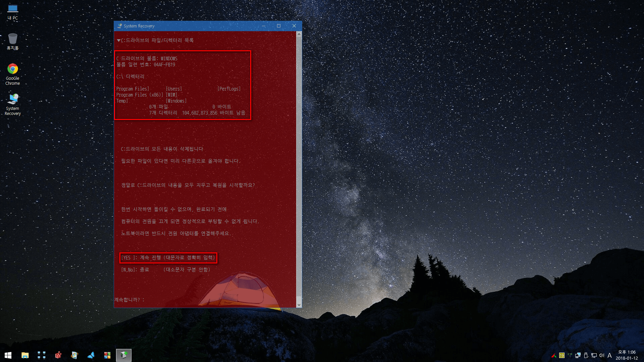Click the red-green triangle tray icon
Viewport: 644px width, 362px height.
tap(554, 355)
